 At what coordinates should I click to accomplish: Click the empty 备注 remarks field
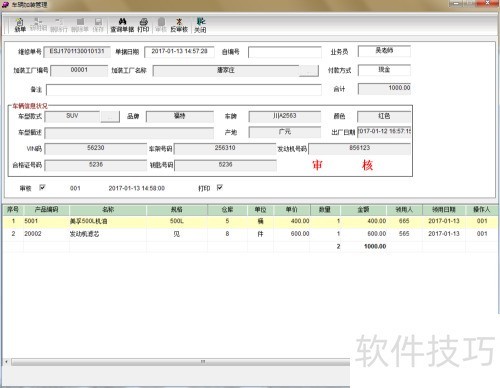pyautogui.click(x=184, y=90)
